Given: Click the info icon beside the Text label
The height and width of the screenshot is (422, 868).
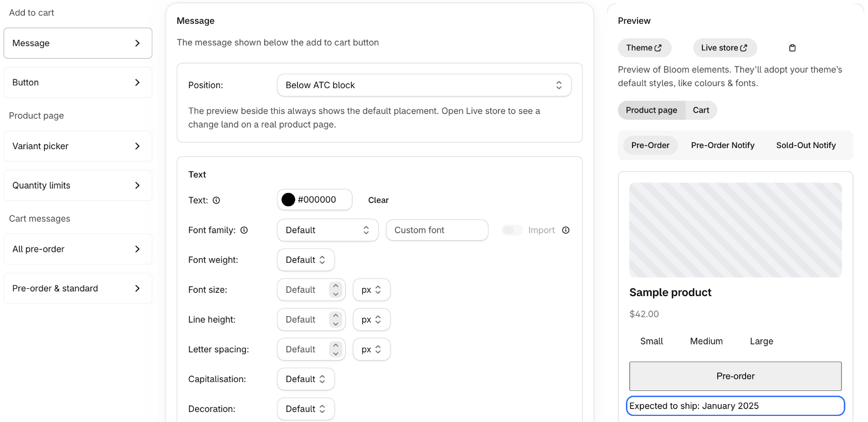Looking at the screenshot, I should (216, 200).
